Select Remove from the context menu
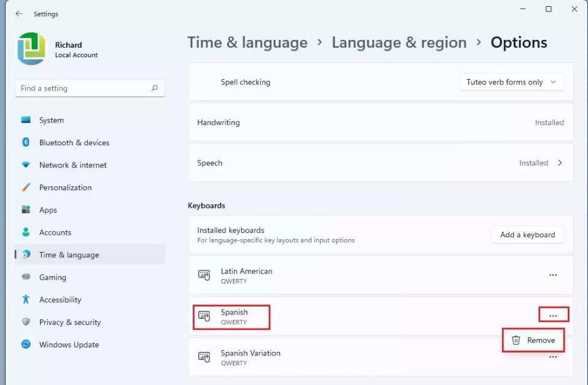Screen dimensions: 588x385 [x=533, y=340]
